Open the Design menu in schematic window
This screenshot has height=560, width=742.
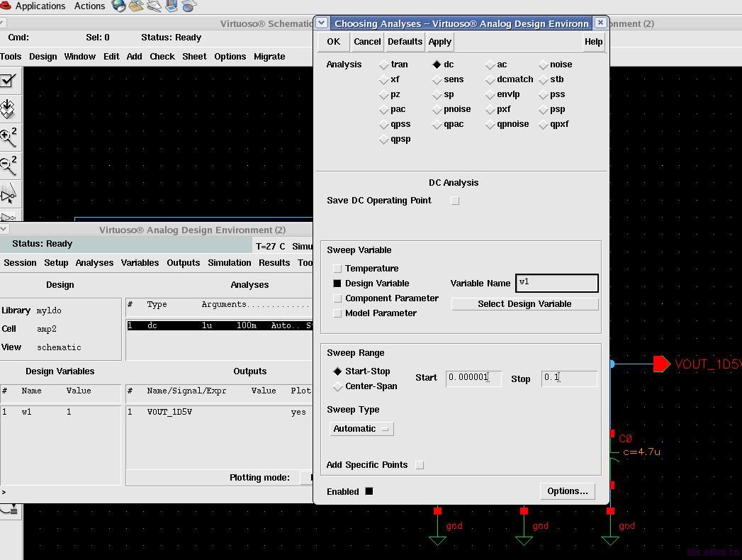tap(43, 56)
